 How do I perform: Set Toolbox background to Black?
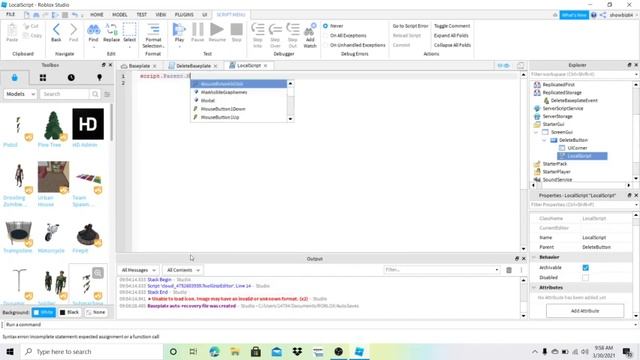point(69,312)
